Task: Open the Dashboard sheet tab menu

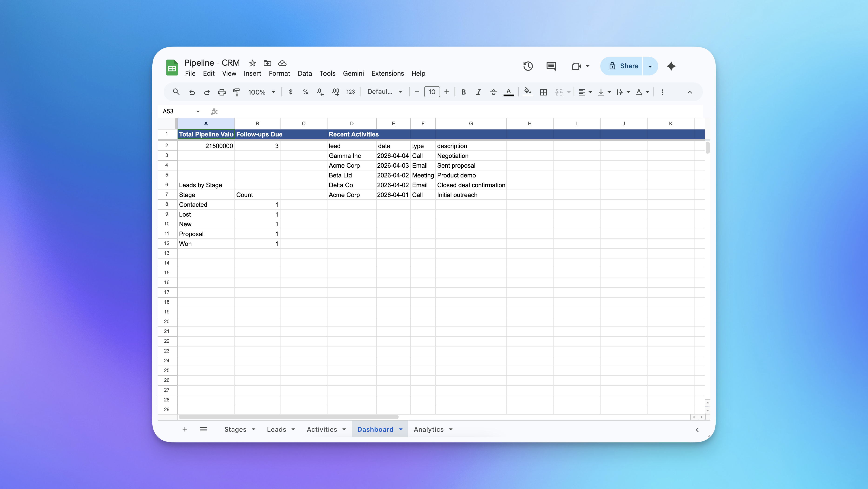Action: click(401, 429)
